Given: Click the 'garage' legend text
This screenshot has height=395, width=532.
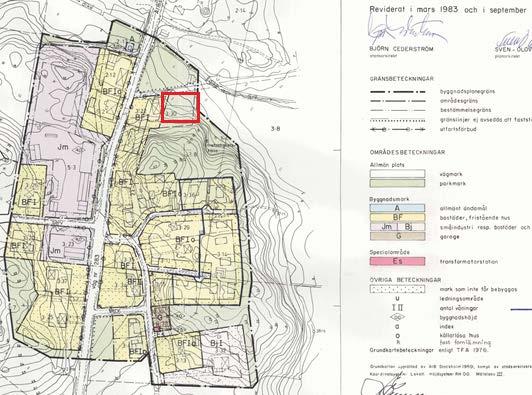Looking at the screenshot, I should 450,237.
